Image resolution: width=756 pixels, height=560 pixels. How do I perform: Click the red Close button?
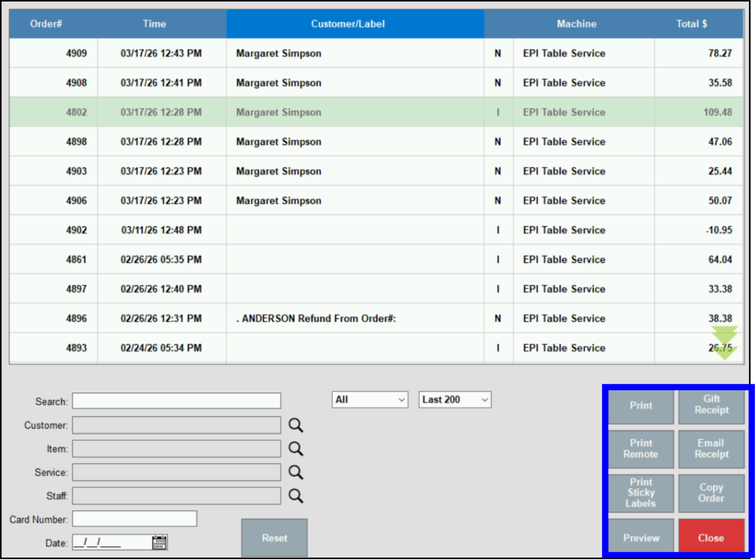pyautogui.click(x=711, y=537)
